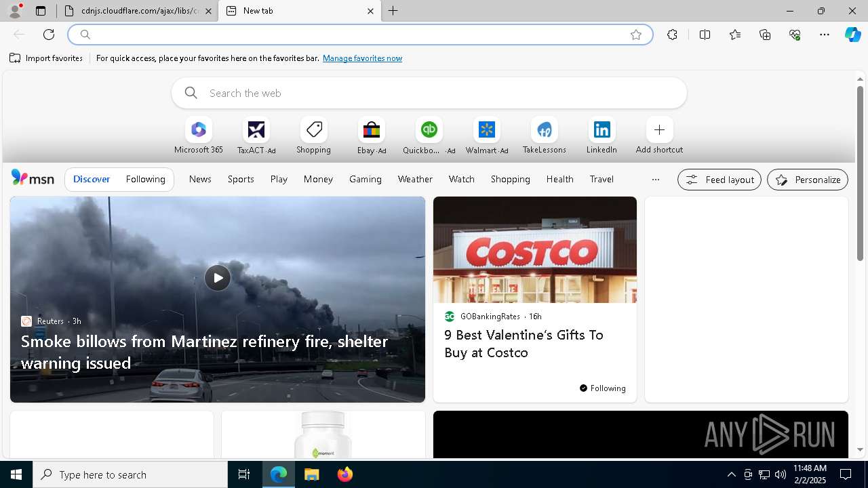Open the Travel category
Screen dimensions: 868x488
pyautogui.click(x=601, y=179)
